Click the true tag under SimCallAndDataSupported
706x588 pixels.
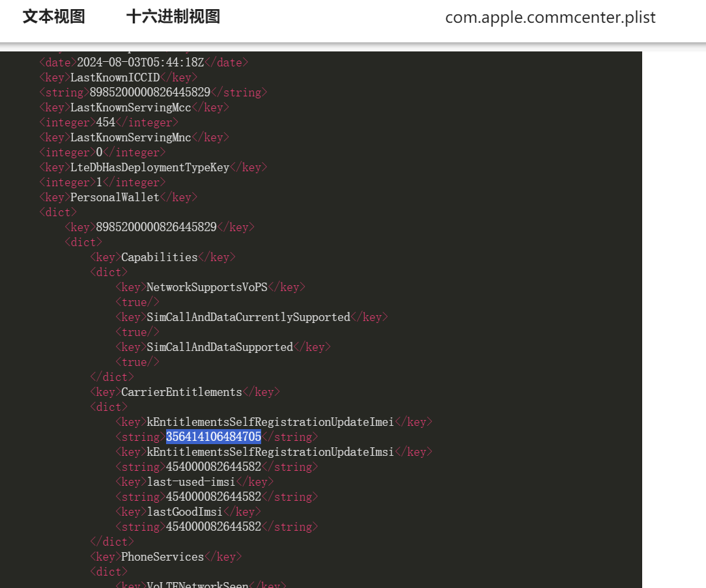137,362
